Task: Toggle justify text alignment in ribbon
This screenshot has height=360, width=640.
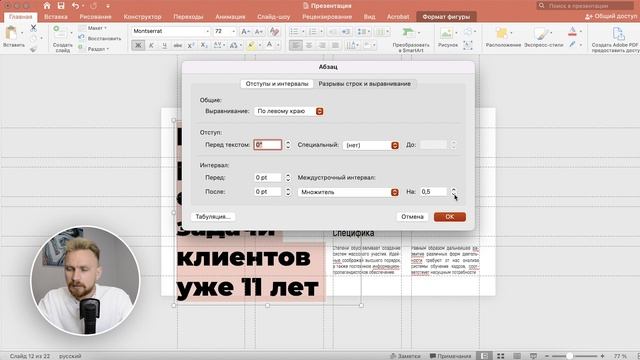Action: [x=335, y=45]
